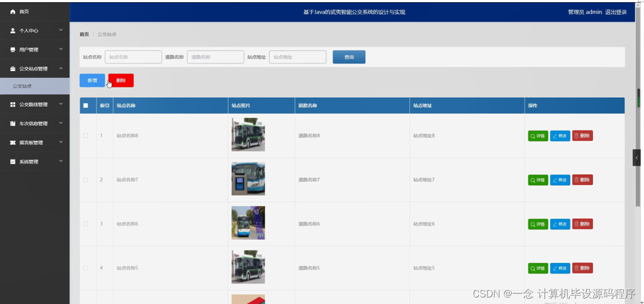
Task: Click 修改 for 站点名称8
Action: tap(560, 136)
